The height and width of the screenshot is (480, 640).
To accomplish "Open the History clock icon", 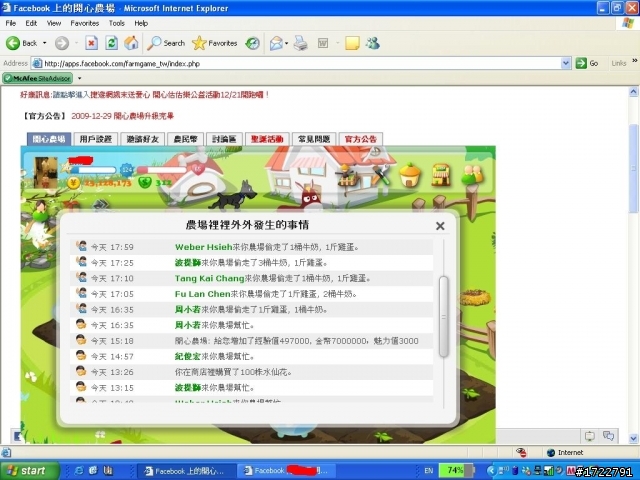I will click(252, 43).
